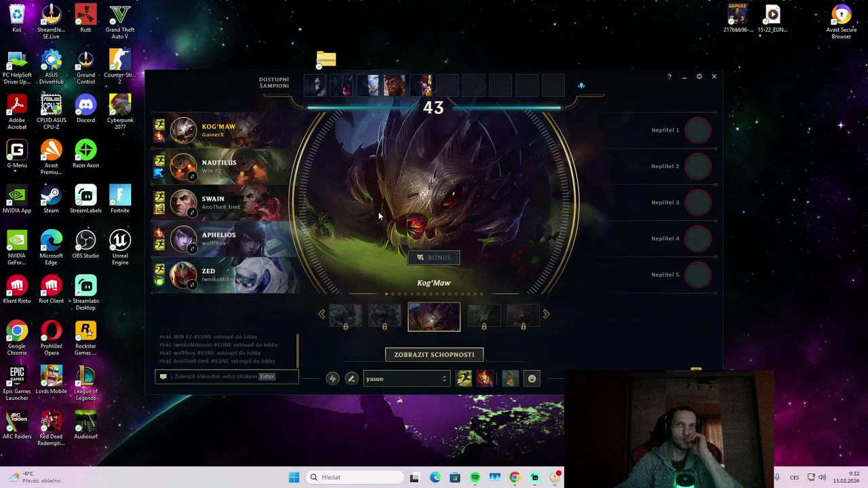Change the Ignite summoner spell in bottom bar

[485, 379]
